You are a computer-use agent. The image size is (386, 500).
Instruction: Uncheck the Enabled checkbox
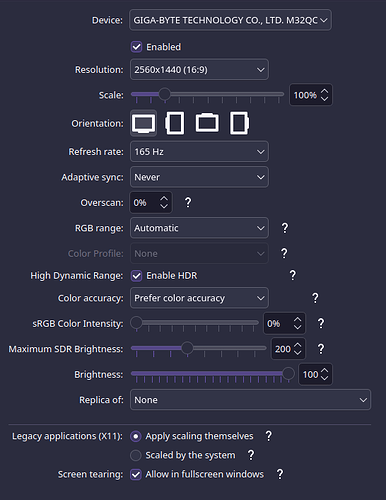136,47
